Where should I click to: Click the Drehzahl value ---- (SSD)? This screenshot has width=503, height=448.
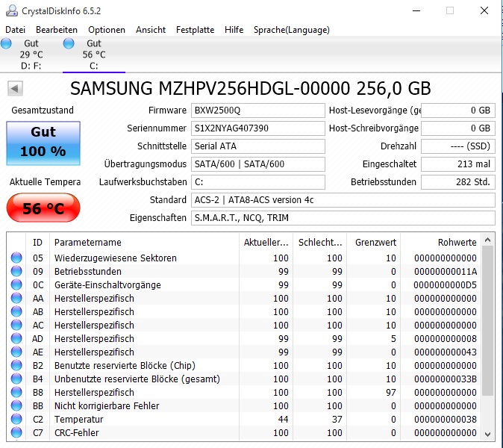pyautogui.click(x=458, y=146)
